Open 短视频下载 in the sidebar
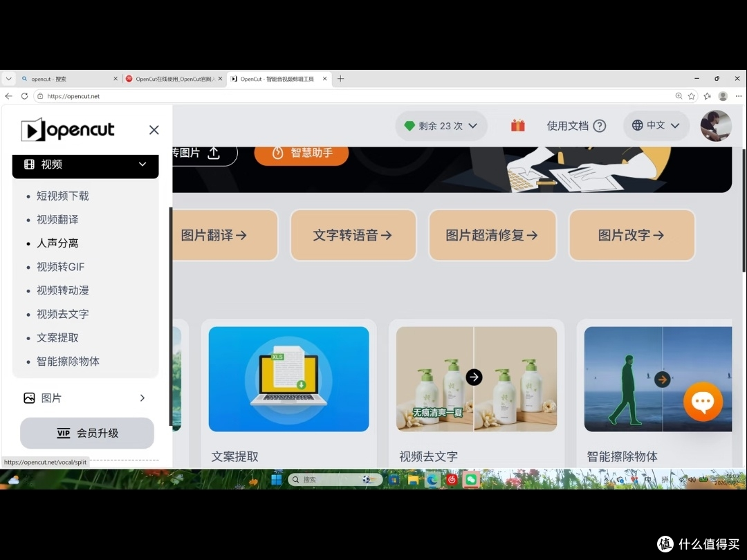 point(62,196)
